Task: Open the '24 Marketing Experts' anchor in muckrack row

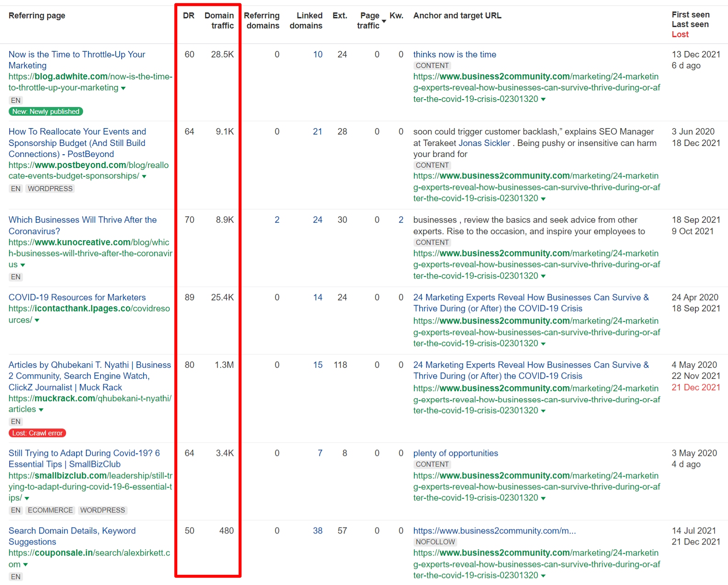Action: (x=531, y=371)
